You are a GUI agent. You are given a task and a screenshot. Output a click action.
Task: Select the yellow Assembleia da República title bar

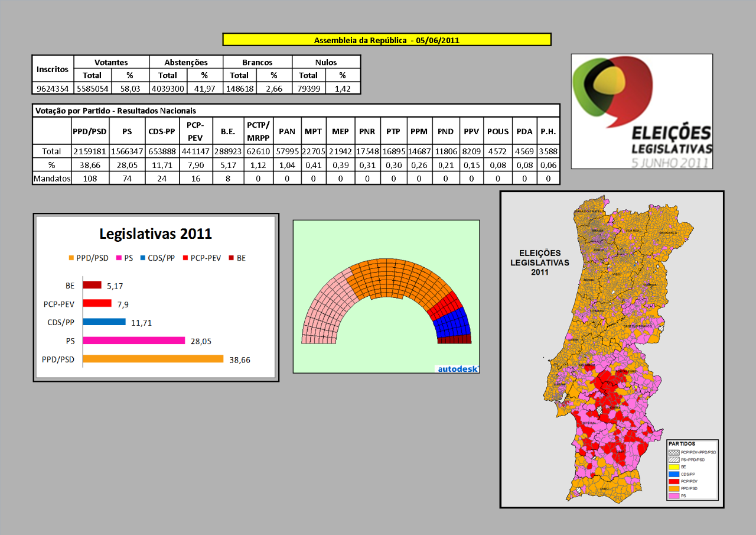click(386, 40)
